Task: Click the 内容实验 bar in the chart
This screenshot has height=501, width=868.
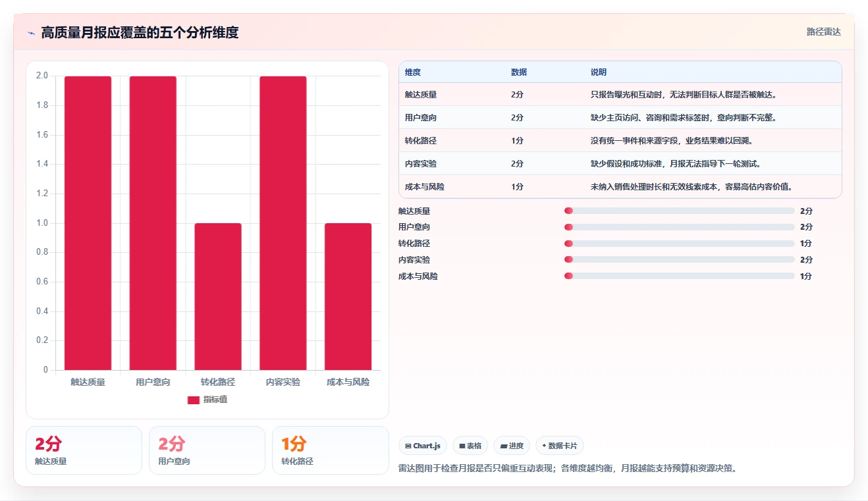Action: pos(283,223)
